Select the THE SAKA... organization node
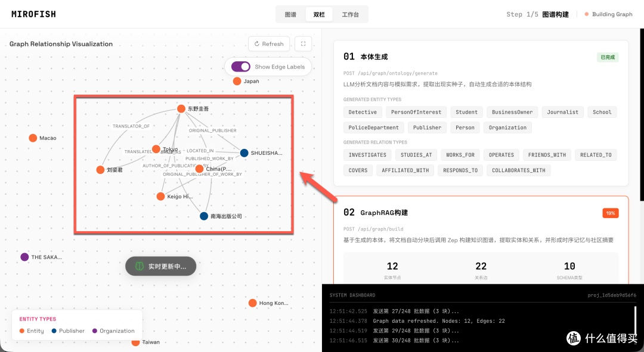 pos(24,257)
